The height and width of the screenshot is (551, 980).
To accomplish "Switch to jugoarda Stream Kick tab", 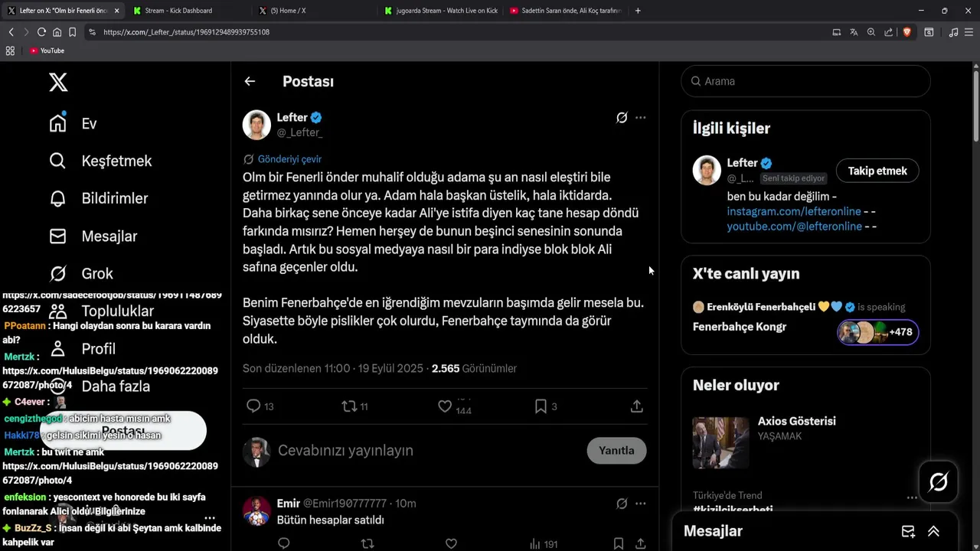I will [439, 11].
